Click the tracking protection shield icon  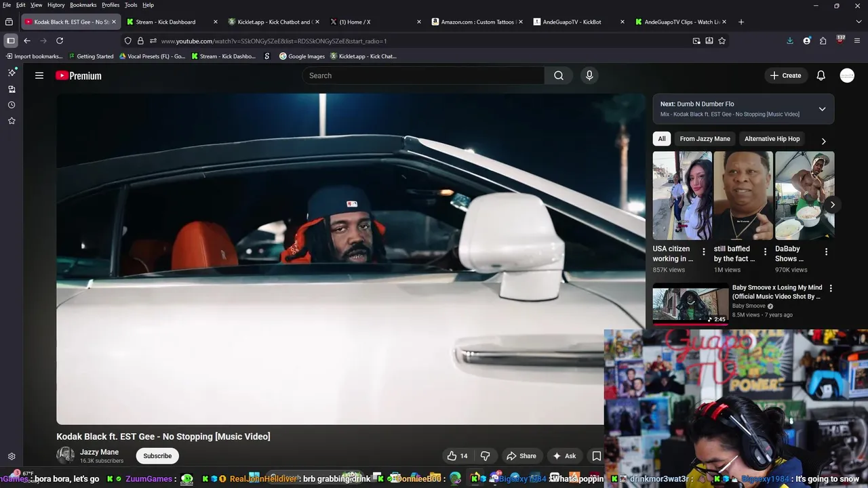[127, 41]
